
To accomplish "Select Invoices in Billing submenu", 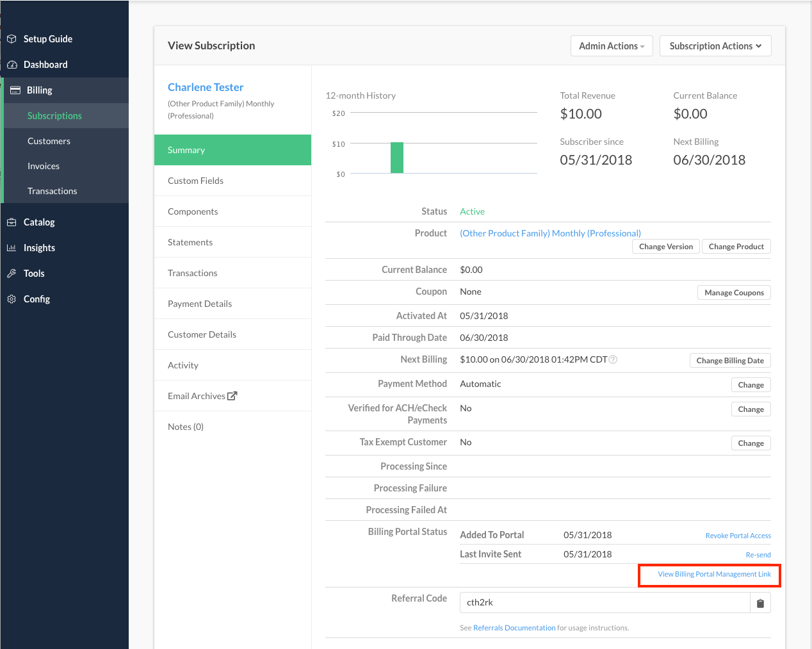I will coord(44,166).
